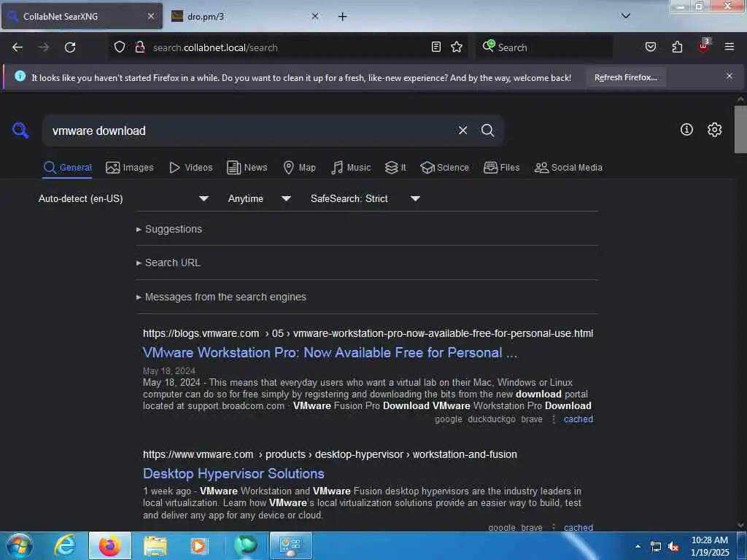747x560 pixels.
Task: Open Firefox application menu
Action: (729, 47)
